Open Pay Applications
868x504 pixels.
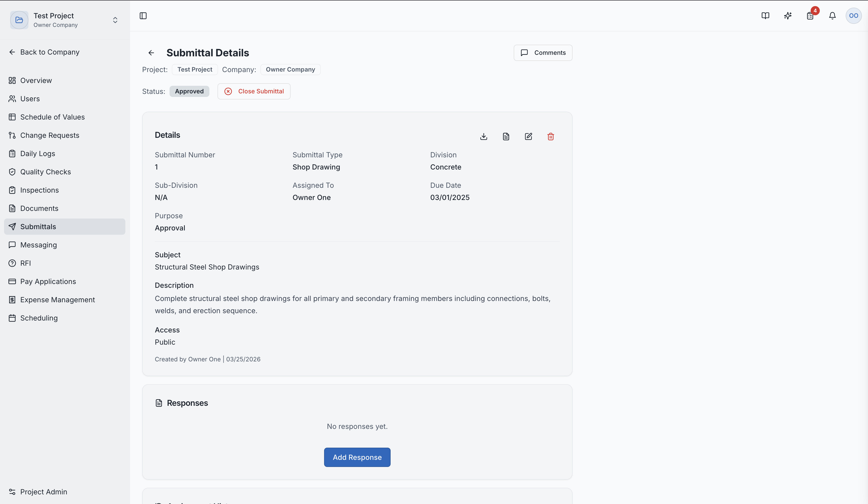pyautogui.click(x=65, y=281)
